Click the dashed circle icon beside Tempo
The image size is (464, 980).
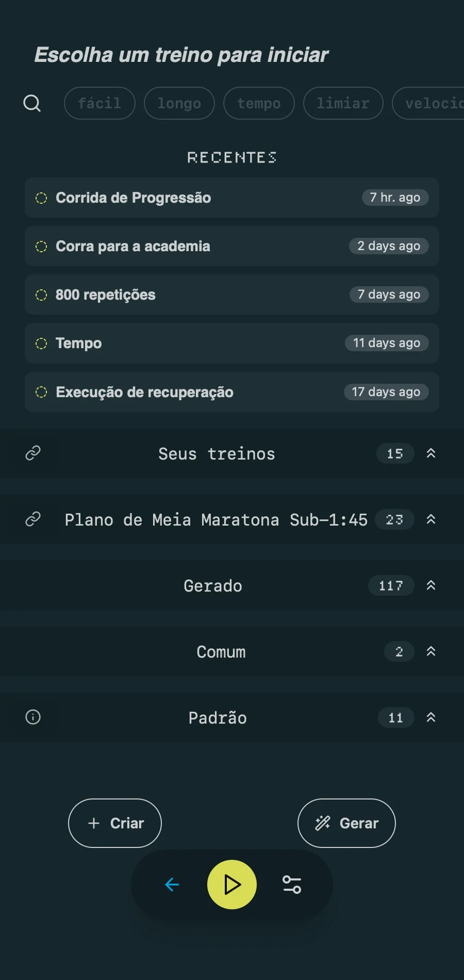pos(41,344)
